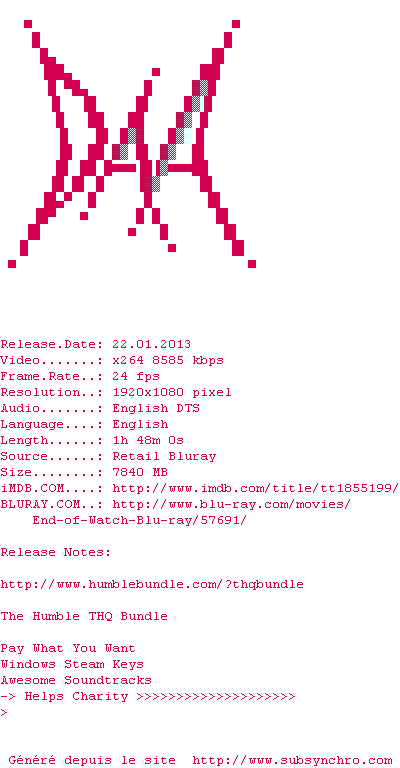Select the Pay What You Want line
Image resolution: width=400 pixels, height=768 pixels.
[68, 648]
